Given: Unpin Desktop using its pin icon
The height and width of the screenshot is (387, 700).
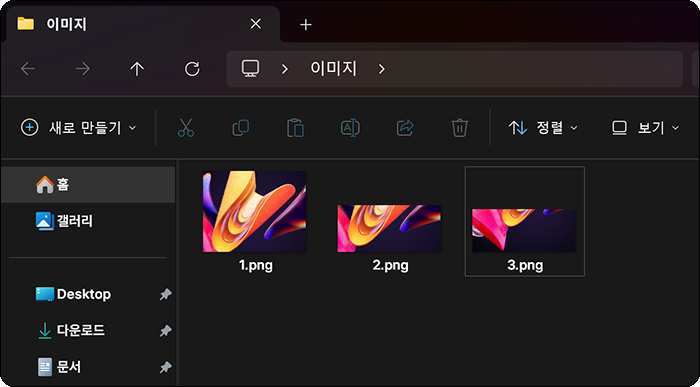Looking at the screenshot, I should [x=166, y=294].
